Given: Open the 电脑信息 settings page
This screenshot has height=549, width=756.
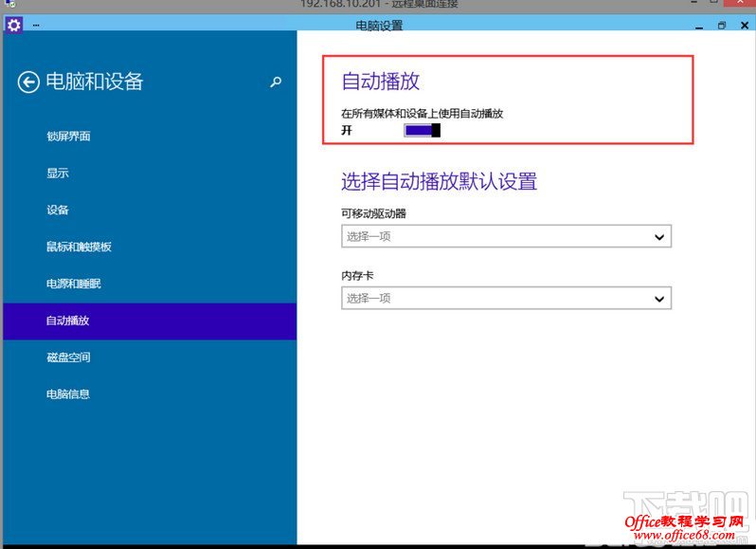Looking at the screenshot, I should pyautogui.click(x=68, y=394).
